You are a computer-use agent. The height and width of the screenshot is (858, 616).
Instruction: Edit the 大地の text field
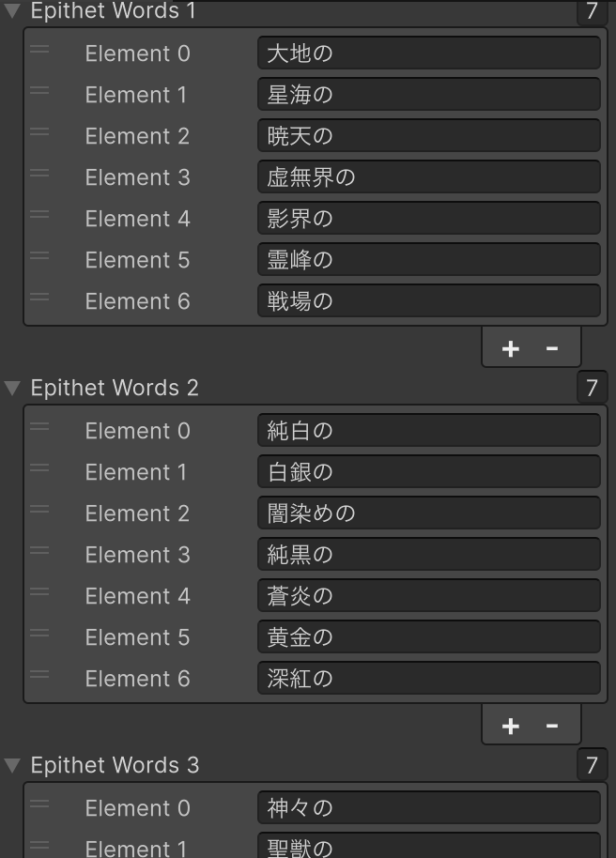click(x=428, y=54)
